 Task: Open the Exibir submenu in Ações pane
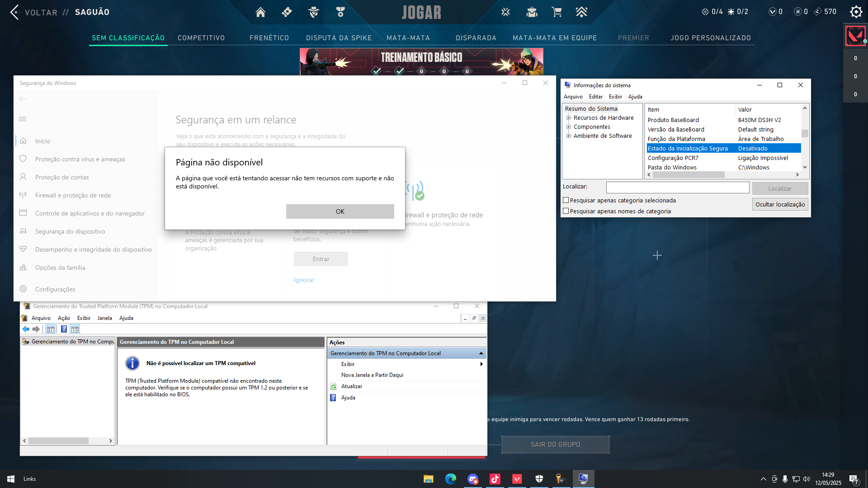point(348,364)
